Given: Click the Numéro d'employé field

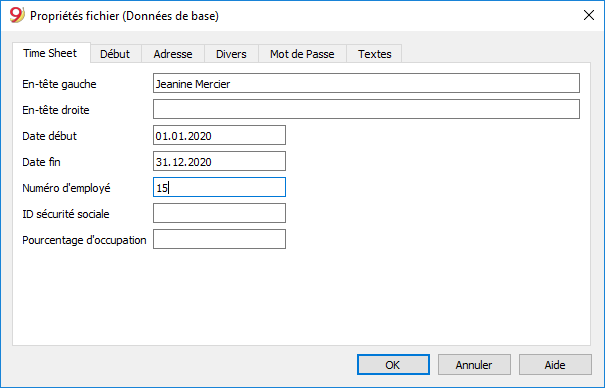Looking at the screenshot, I should (x=219, y=187).
